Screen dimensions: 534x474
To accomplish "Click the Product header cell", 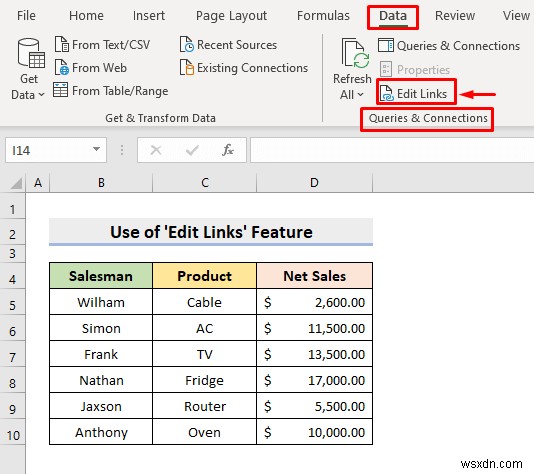I will (x=205, y=276).
